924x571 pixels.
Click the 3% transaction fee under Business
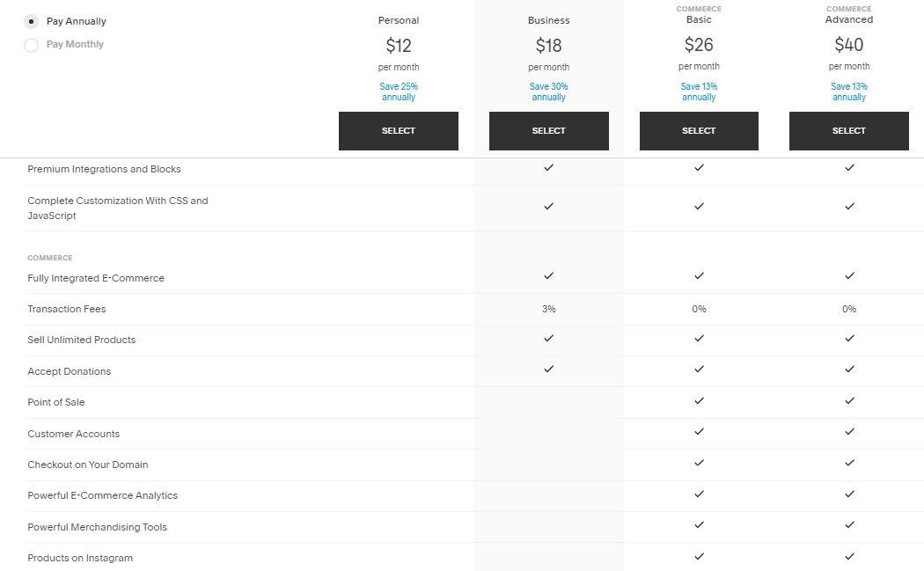(x=548, y=309)
